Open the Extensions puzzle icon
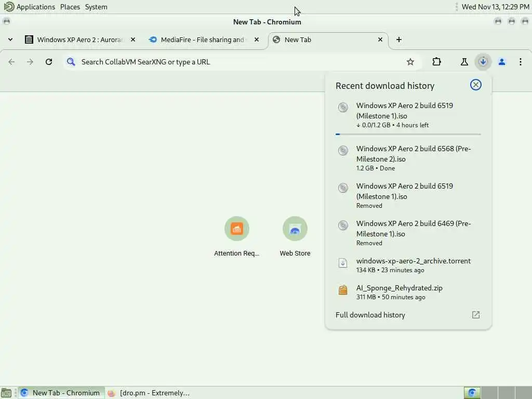The height and width of the screenshot is (399, 532). click(436, 62)
